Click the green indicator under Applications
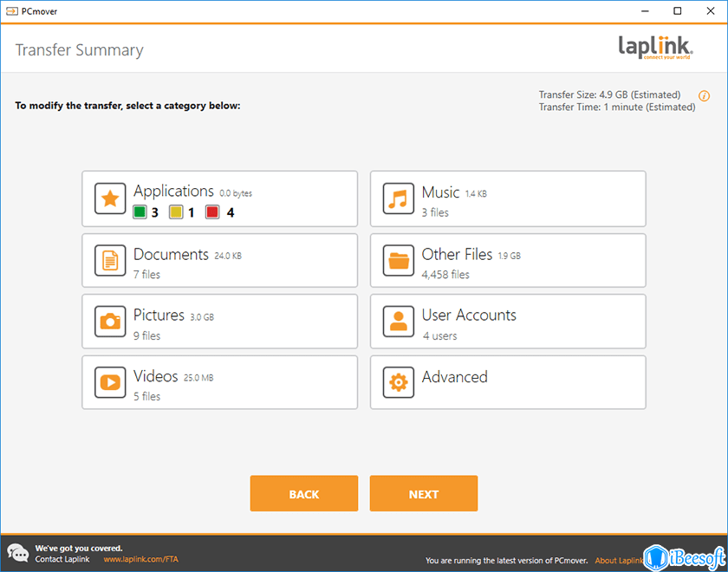The width and height of the screenshot is (728, 572). (139, 211)
